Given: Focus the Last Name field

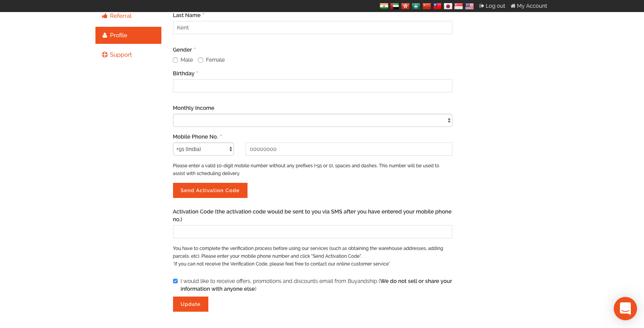Looking at the screenshot, I should [x=313, y=28].
